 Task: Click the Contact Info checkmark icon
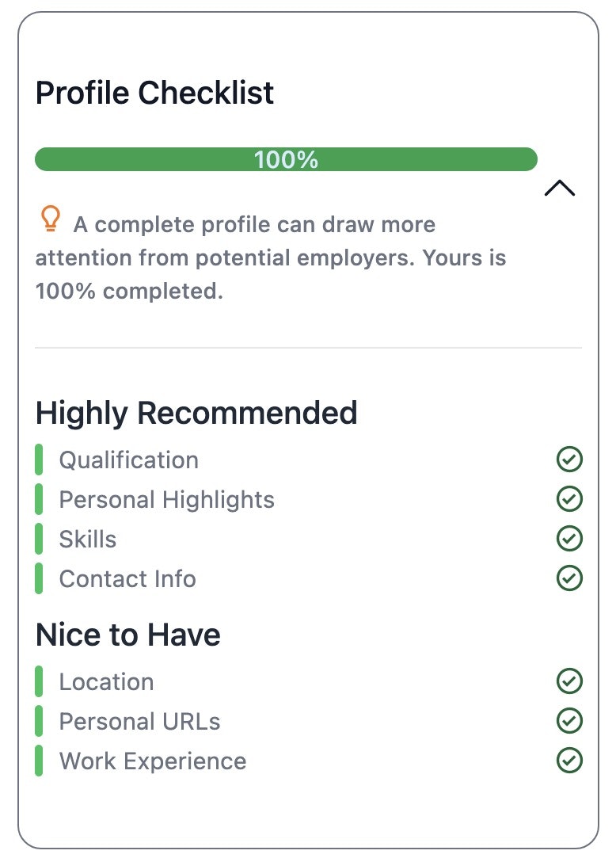[x=569, y=578]
